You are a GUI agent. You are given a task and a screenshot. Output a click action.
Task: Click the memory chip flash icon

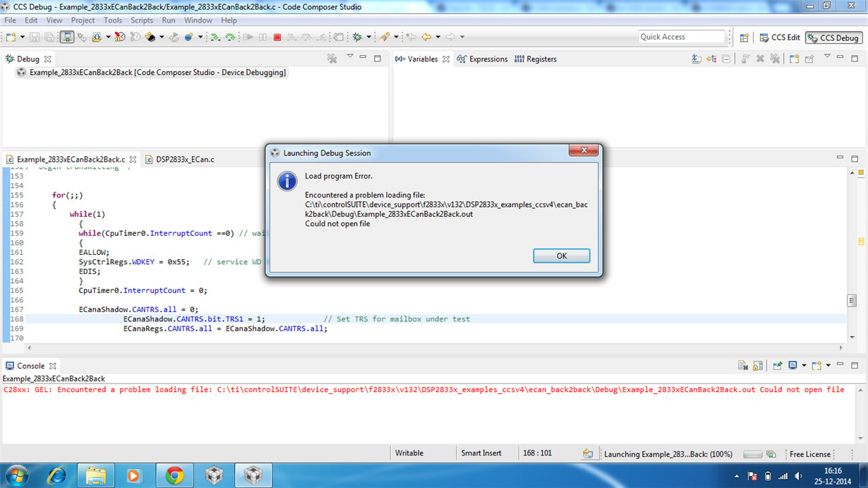(150, 37)
